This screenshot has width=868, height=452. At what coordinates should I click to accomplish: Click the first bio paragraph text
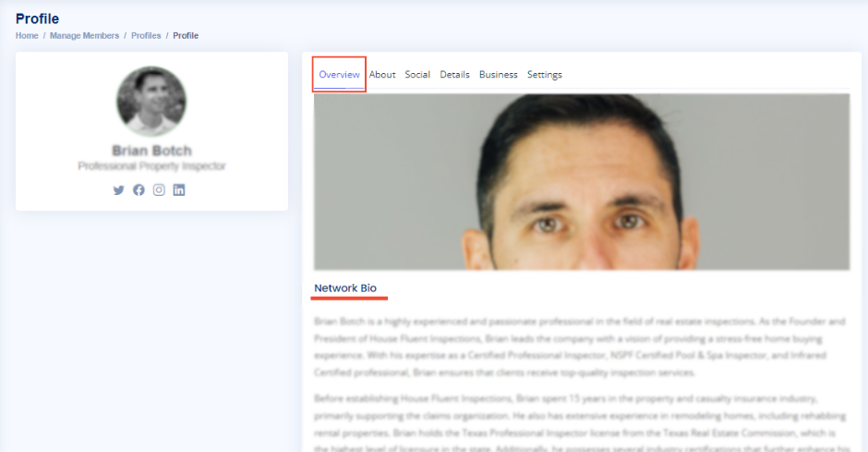click(x=580, y=347)
